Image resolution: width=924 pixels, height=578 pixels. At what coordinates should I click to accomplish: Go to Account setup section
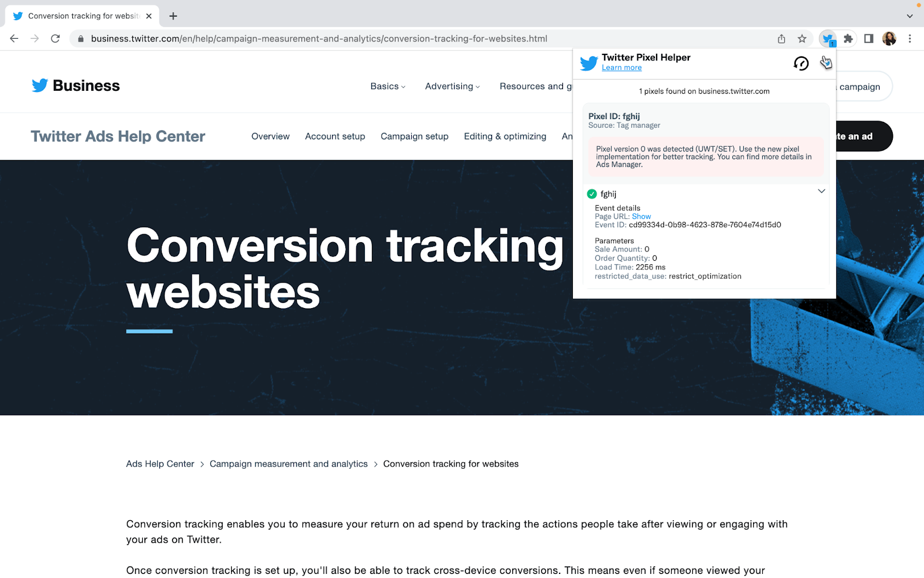tap(335, 136)
